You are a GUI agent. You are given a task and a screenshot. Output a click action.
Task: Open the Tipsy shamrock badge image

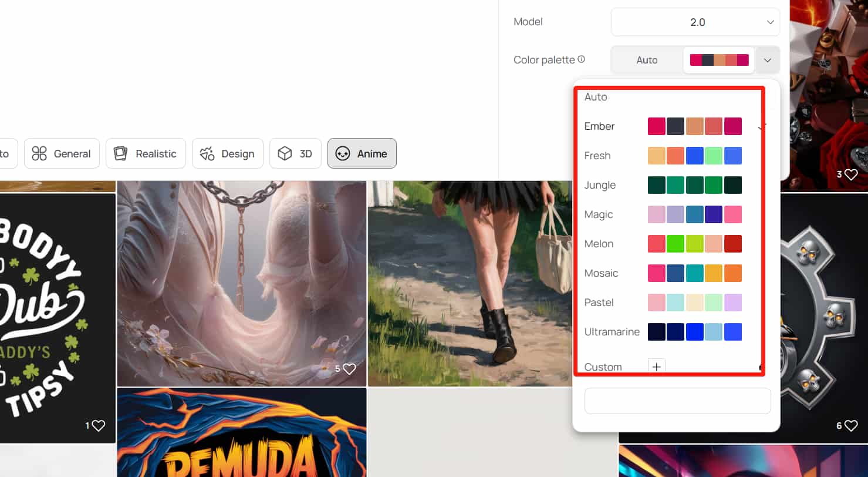click(58, 318)
